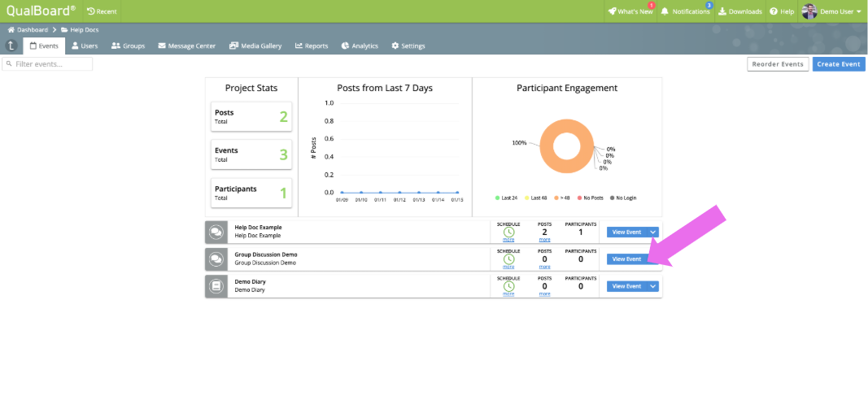Viewport: 868px width, 413px height.
Task: Select the Events tab
Action: click(x=44, y=46)
